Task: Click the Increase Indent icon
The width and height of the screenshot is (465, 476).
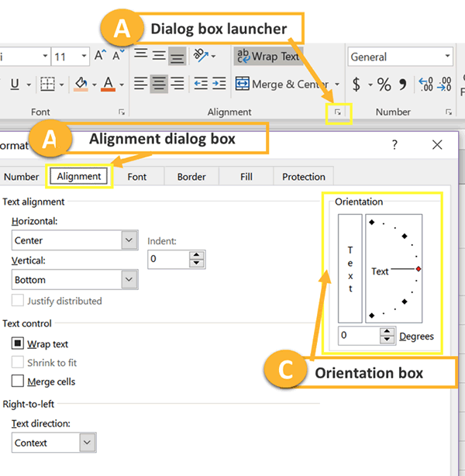Action: (219, 83)
